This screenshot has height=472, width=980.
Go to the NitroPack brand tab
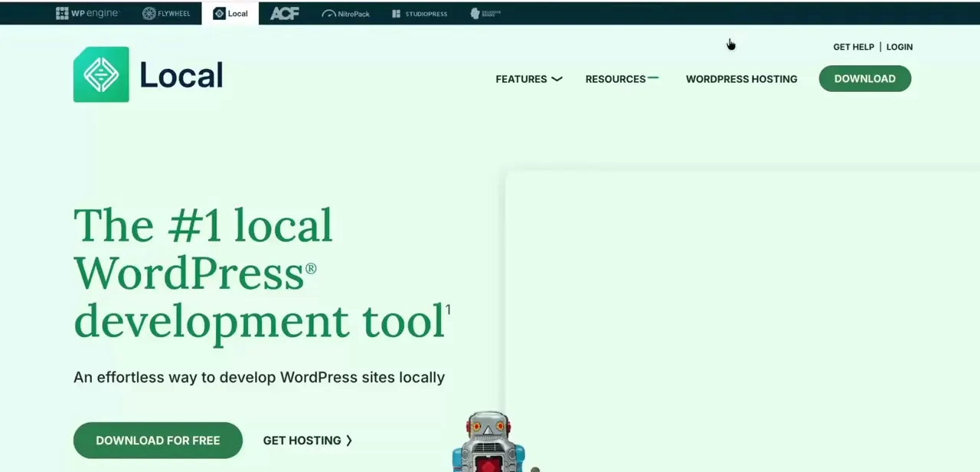345,13
